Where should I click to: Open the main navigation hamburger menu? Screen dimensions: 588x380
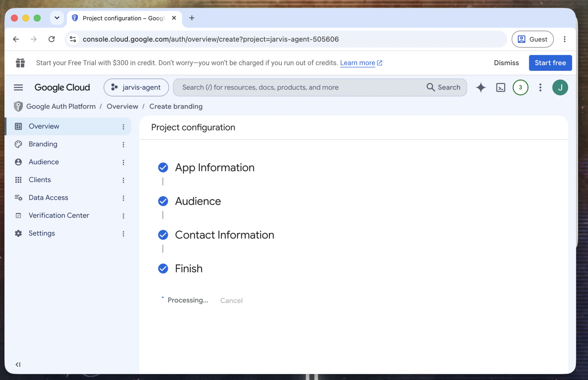(x=18, y=87)
